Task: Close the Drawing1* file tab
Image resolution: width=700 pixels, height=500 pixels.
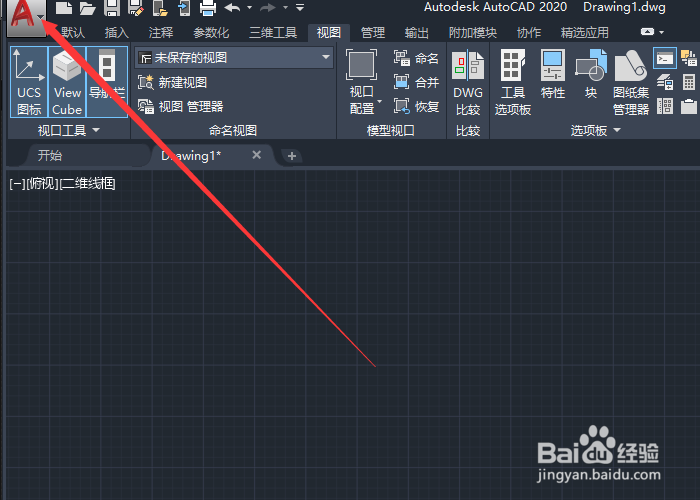Action: 257,155
